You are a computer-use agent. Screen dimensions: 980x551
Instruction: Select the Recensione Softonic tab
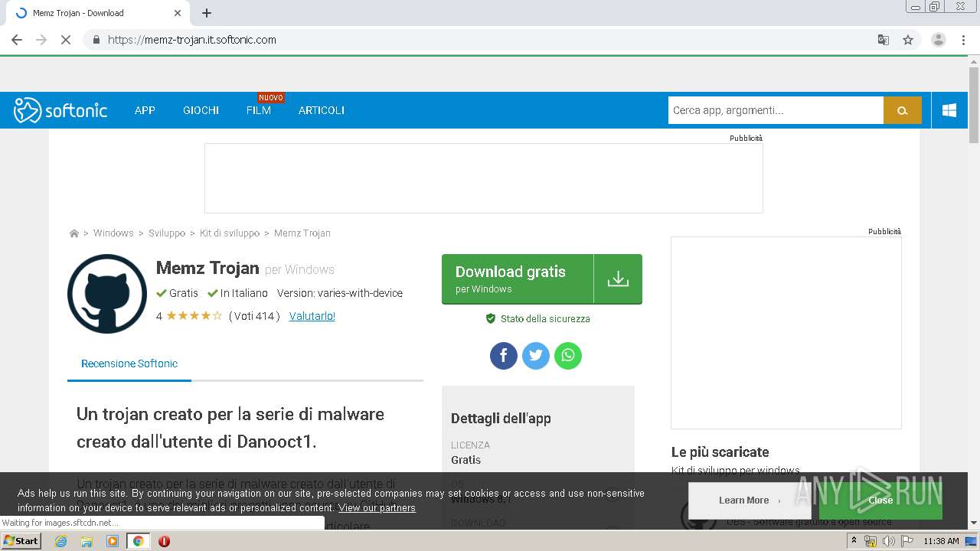129,364
